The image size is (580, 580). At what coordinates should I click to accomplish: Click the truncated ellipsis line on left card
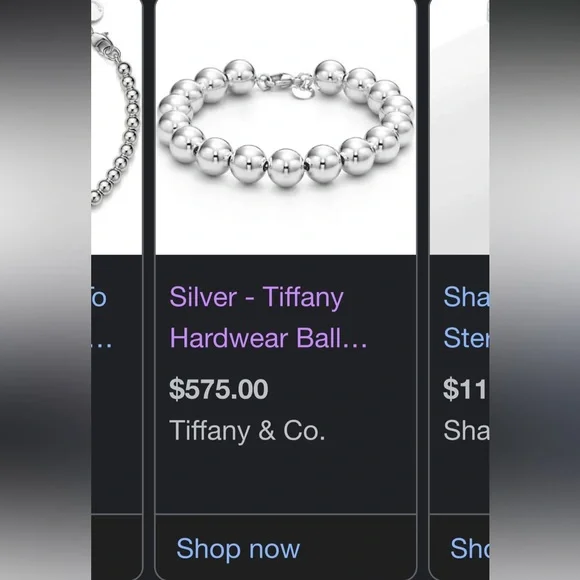pos(101,346)
